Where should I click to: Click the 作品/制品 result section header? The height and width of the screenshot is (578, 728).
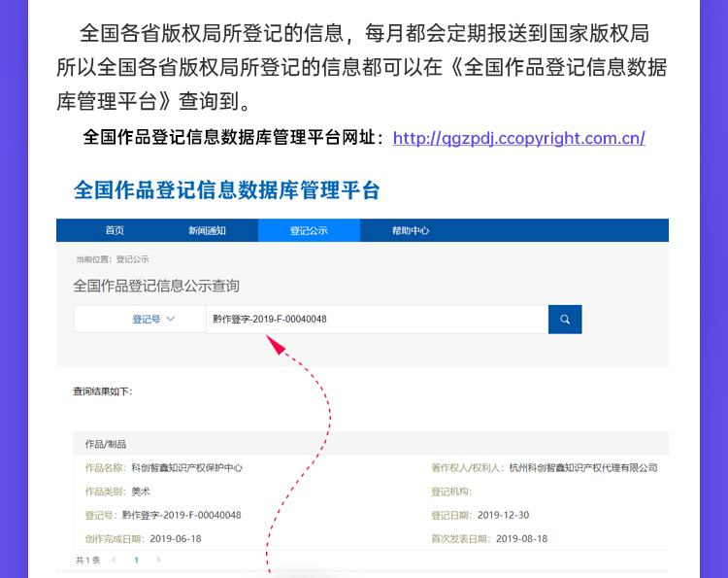(106, 444)
